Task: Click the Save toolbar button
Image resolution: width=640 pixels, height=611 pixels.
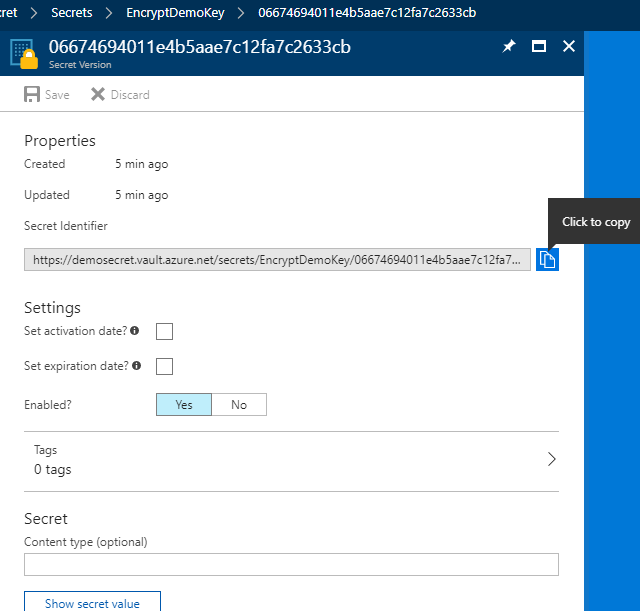Action: click(x=47, y=94)
